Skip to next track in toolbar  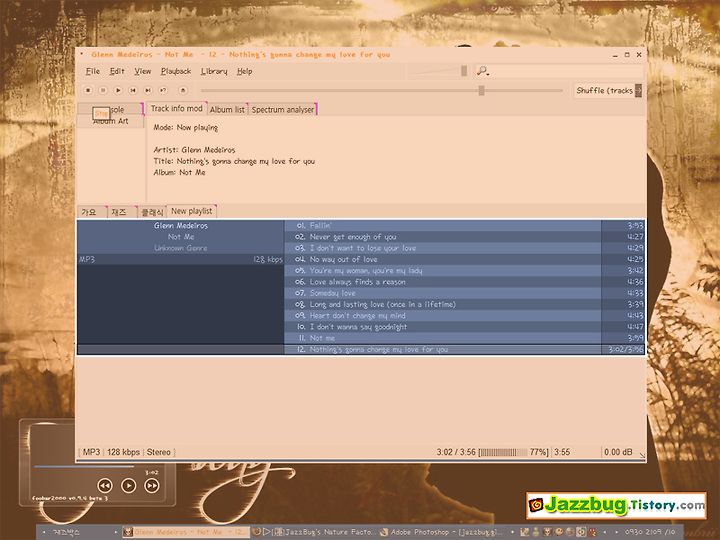[148, 90]
